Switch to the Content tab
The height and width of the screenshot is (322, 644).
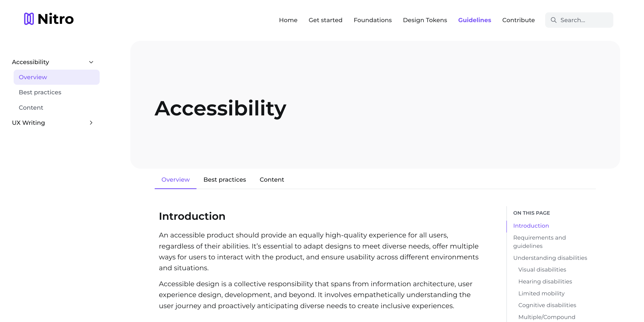click(x=272, y=180)
